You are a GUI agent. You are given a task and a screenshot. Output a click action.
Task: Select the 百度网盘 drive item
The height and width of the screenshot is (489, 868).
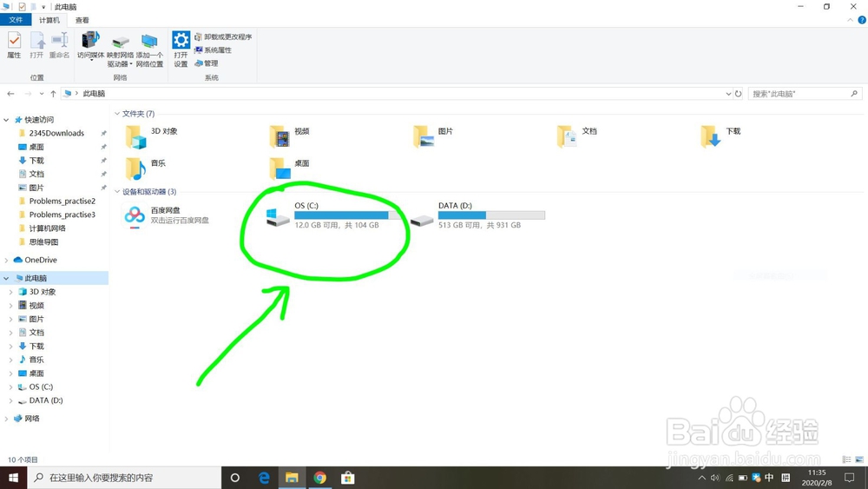(x=166, y=215)
